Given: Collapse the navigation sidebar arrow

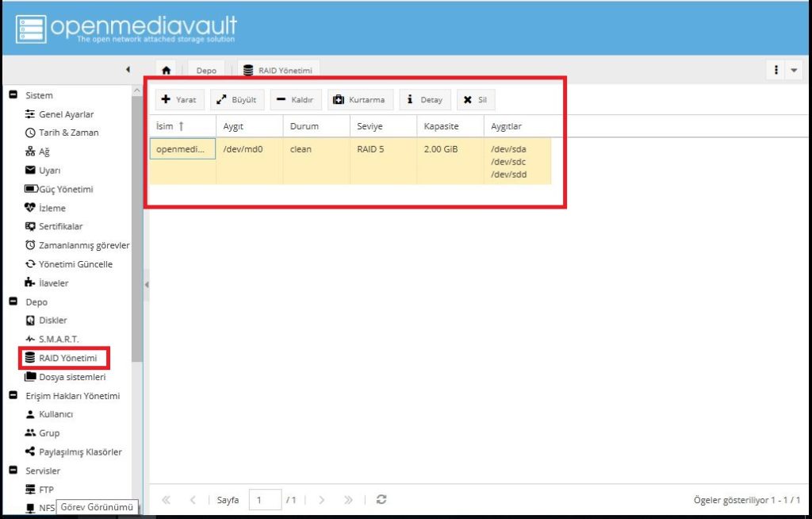Looking at the screenshot, I should 128,70.
